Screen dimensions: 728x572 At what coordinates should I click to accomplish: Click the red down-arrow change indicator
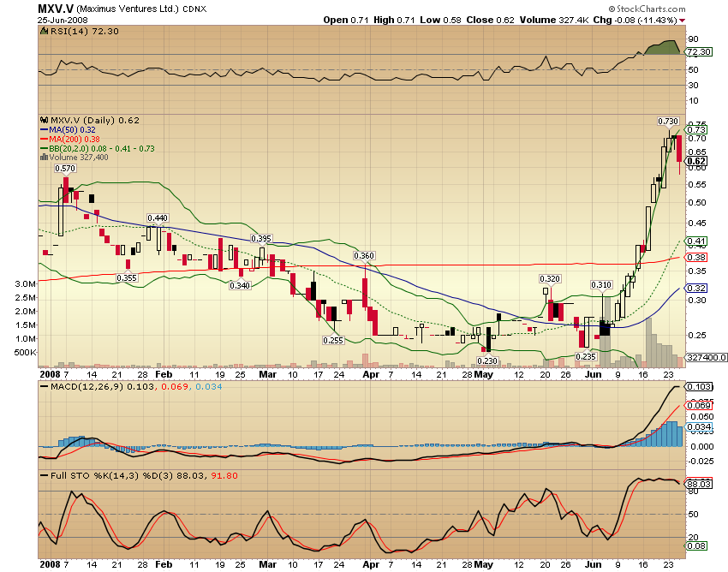(682, 21)
